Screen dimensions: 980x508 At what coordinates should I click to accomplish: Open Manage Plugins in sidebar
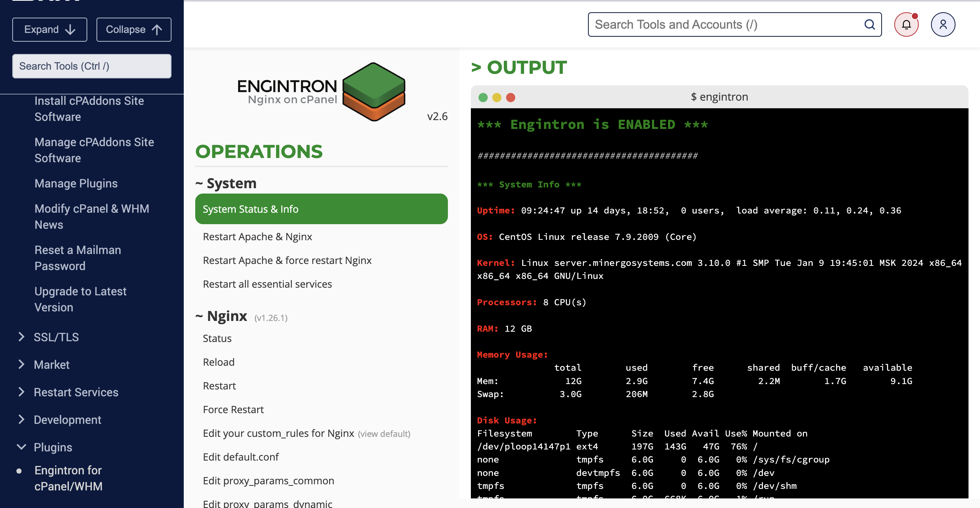click(x=76, y=183)
